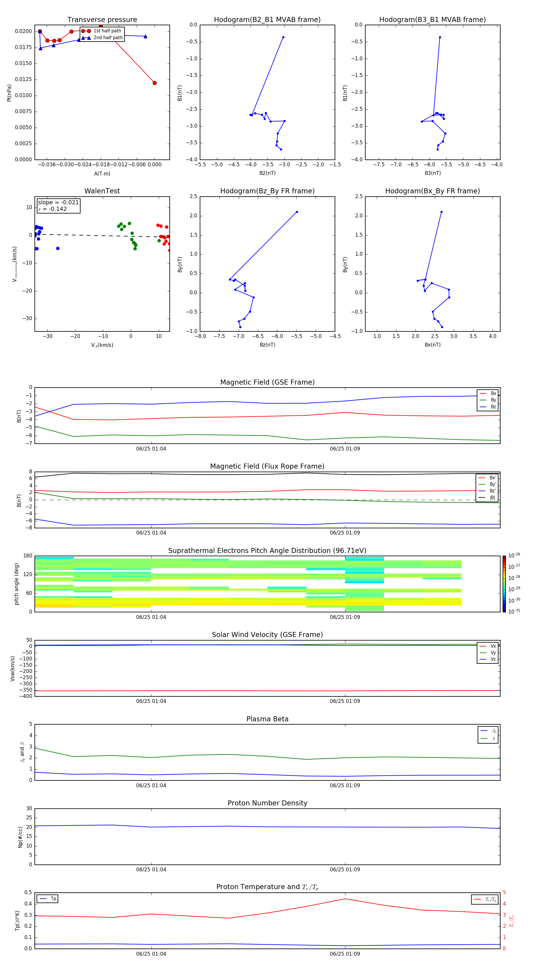Click the "B3(nT)" x-axis label
Screen dimensions: 535x980
pyautogui.click(x=432, y=173)
